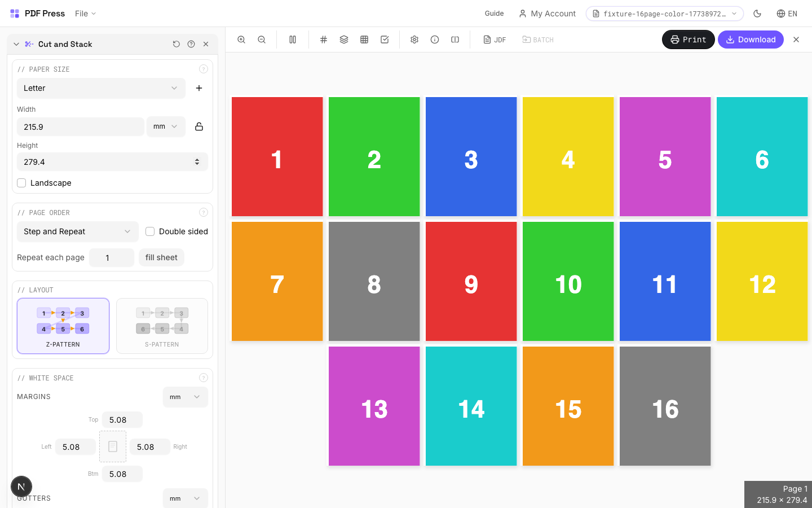Viewport: 812px width, 508px height.
Task: Open the Step and Repeat page order dropdown
Action: tap(77, 231)
